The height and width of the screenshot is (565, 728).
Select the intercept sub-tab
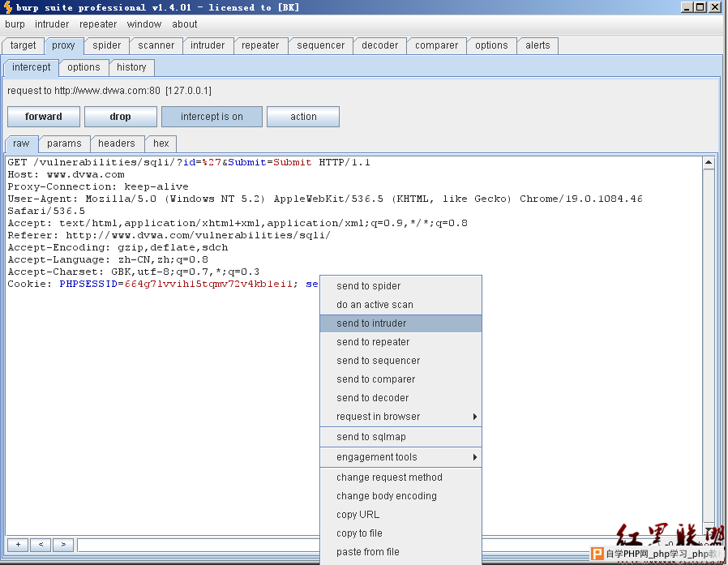pos(31,67)
